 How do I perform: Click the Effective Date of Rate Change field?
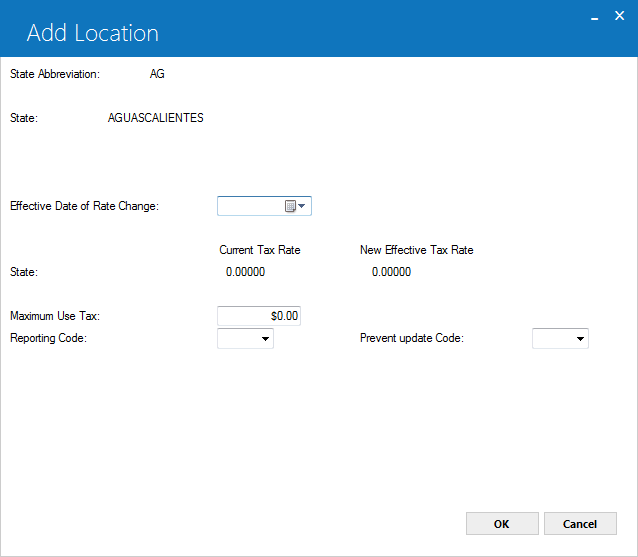(x=264, y=206)
